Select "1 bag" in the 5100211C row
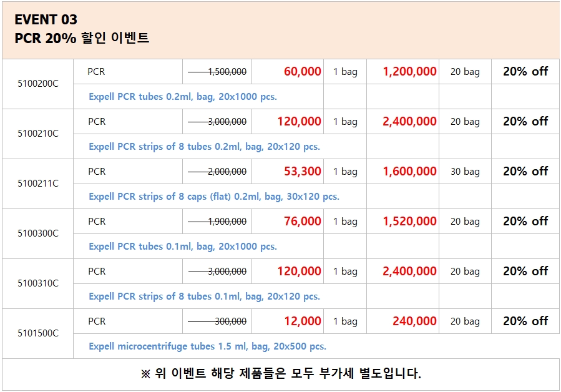This screenshot has height=392, width=561. point(345,172)
